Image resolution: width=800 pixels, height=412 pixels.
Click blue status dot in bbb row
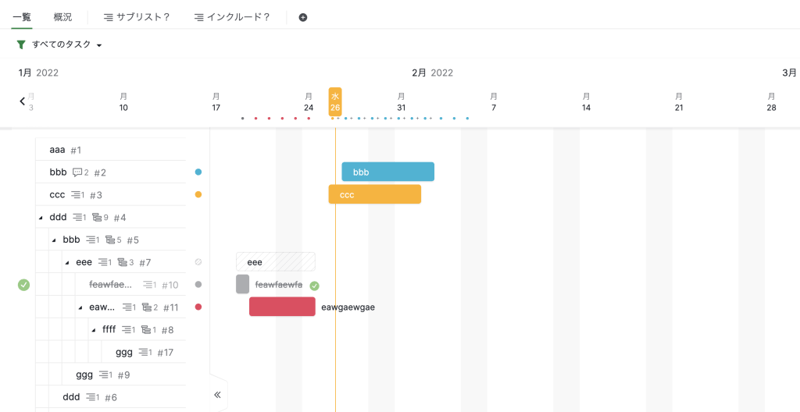(x=198, y=172)
